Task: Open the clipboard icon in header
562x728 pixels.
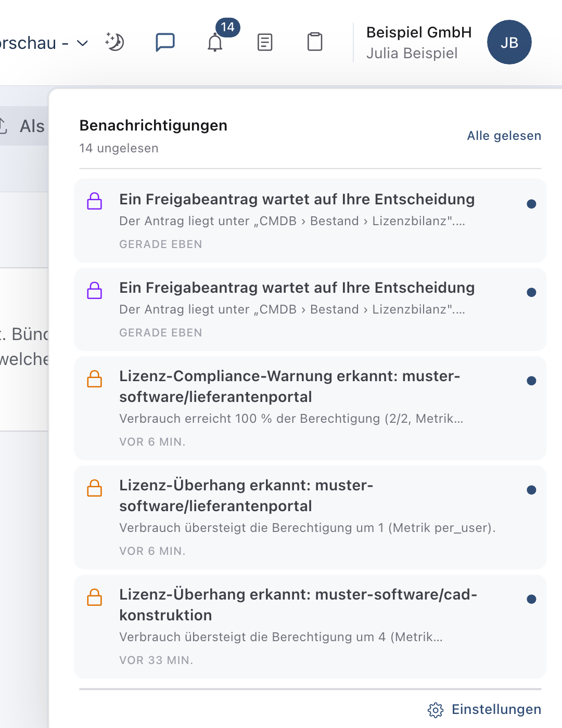Action: click(315, 42)
